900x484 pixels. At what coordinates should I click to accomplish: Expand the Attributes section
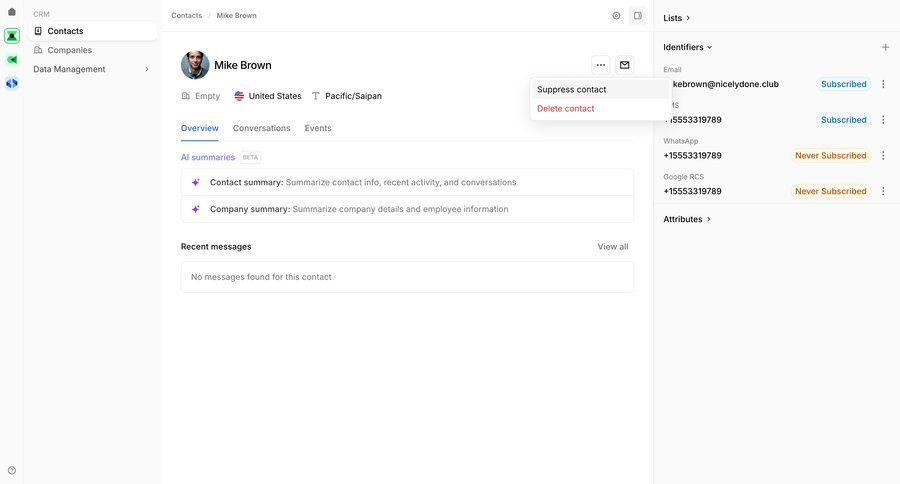(687, 219)
